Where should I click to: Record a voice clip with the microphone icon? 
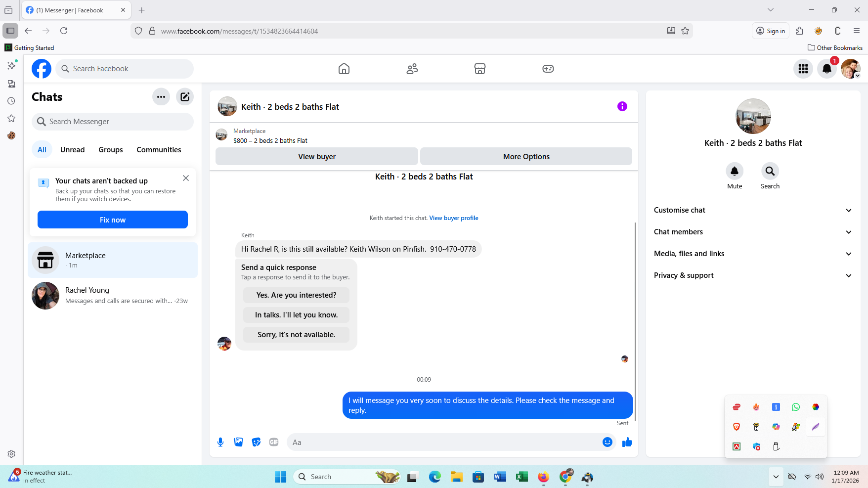[220, 442]
